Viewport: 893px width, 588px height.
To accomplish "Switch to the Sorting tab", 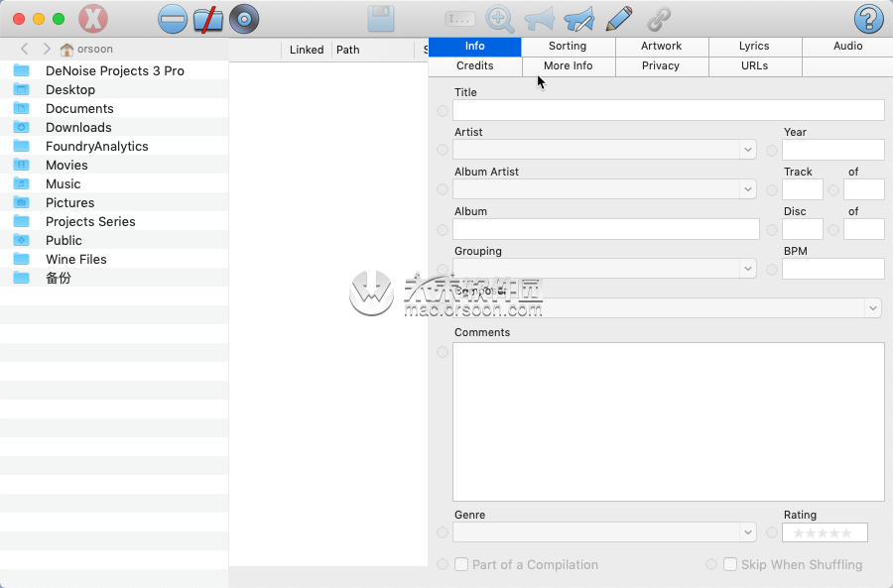I will (x=568, y=46).
